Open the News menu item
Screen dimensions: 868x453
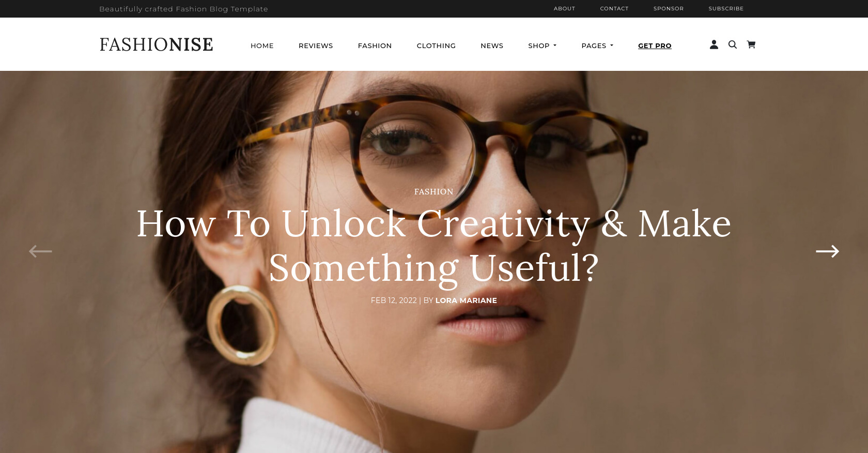click(492, 46)
